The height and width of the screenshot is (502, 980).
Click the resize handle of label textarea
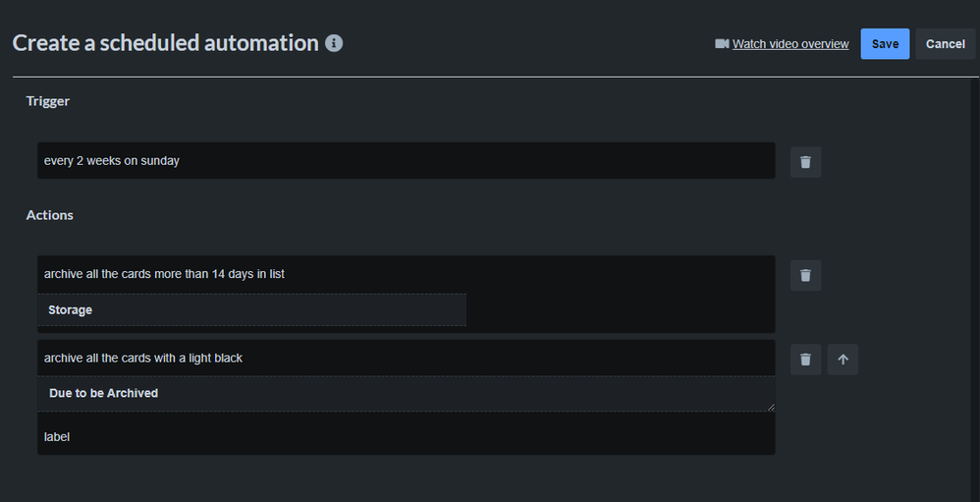tap(770, 407)
